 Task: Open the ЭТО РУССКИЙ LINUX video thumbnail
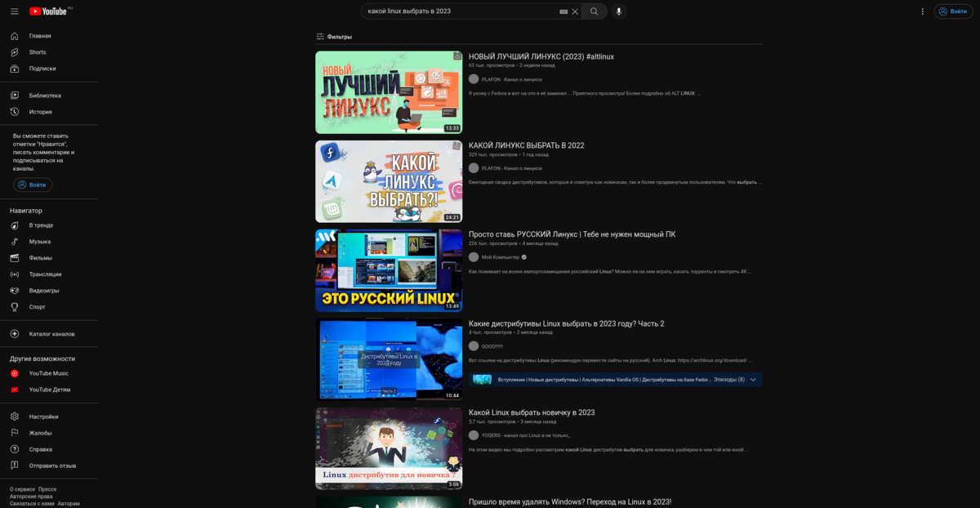point(389,270)
